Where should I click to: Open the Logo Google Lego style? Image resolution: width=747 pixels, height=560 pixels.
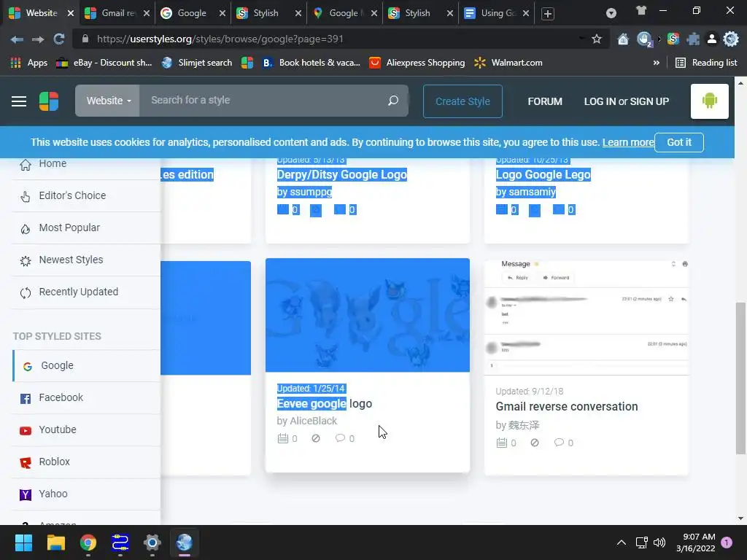coord(543,175)
